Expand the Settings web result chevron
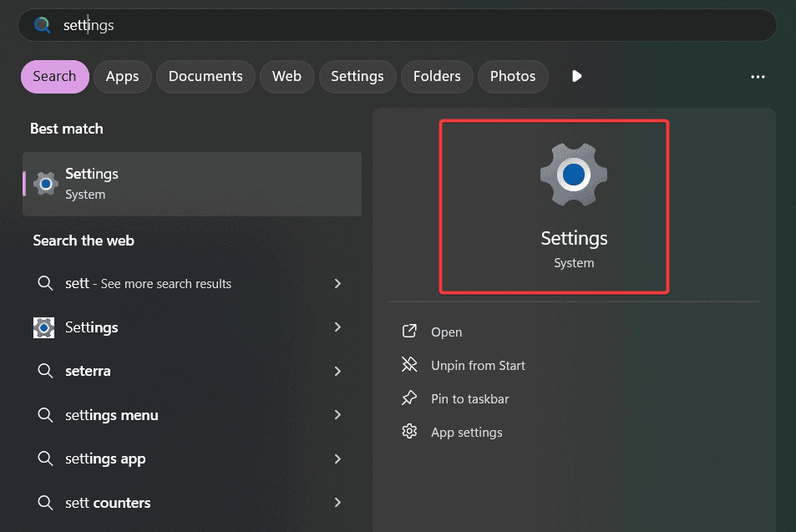Screen dimensions: 796x532 tap(337, 327)
